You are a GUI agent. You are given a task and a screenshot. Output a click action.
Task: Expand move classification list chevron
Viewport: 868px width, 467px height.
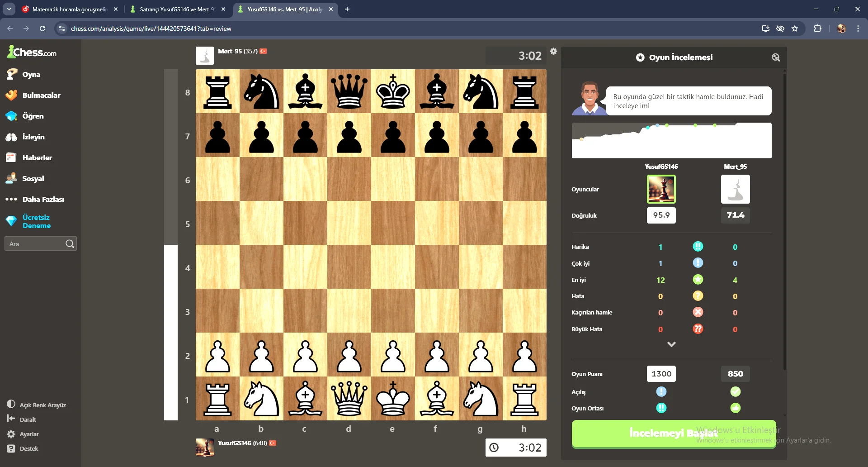[672, 344]
